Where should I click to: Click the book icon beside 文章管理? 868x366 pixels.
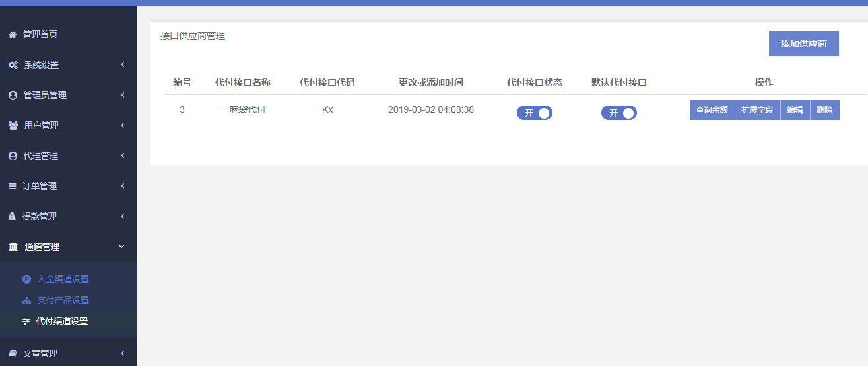pyautogui.click(x=12, y=353)
